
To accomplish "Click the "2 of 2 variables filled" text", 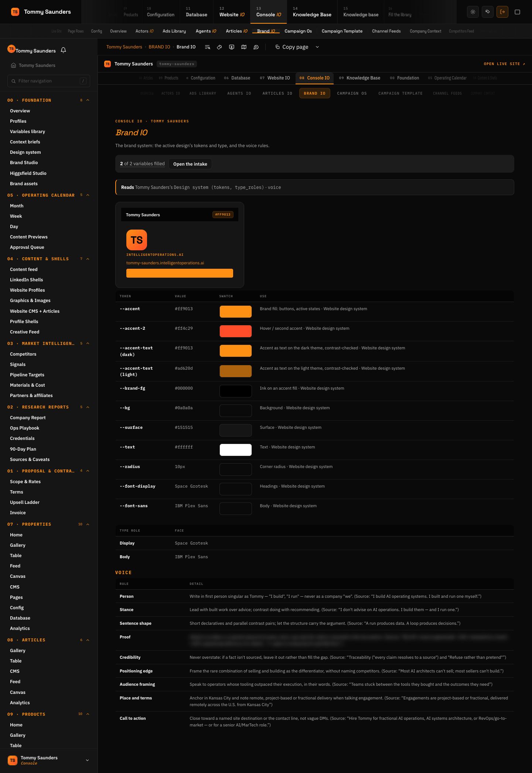I will (x=142, y=164).
